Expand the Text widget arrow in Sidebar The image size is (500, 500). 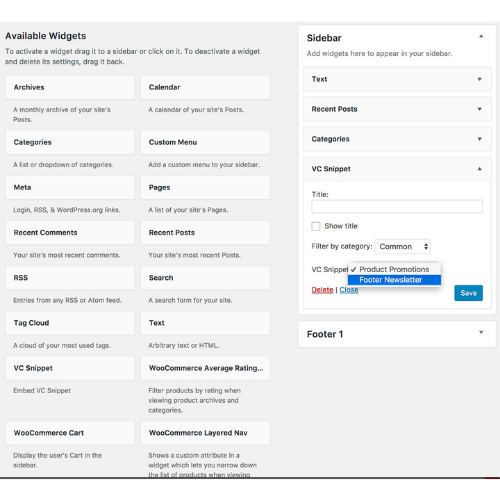(480, 79)
